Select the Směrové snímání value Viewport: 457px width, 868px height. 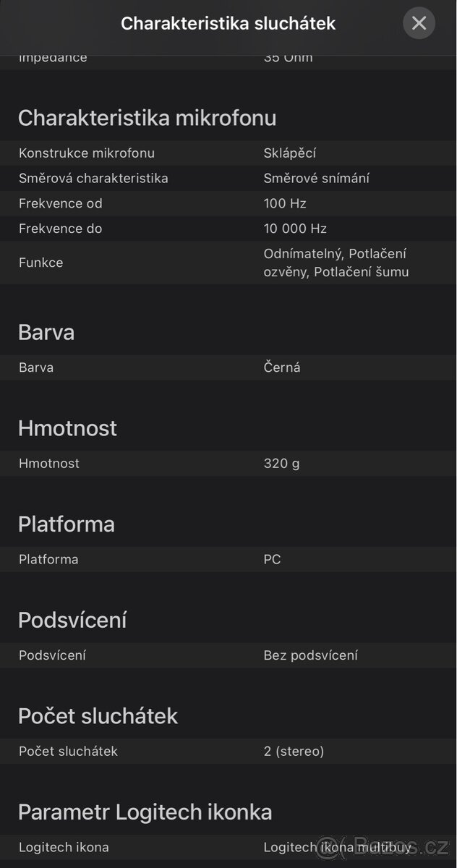pyautogui.click(x=317, y=178)
